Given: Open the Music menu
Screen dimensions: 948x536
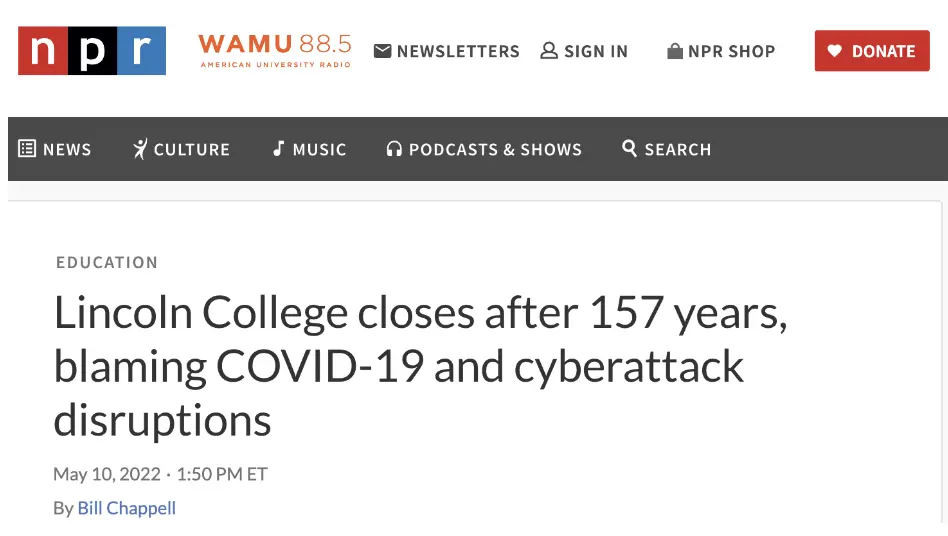Looking at the screenshot, I should 319,150.
